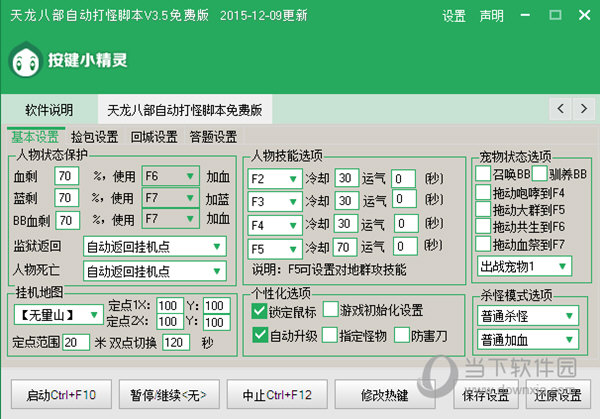Expand the 出战宠物1 dropdown
This screenshot has height=419, width=600.
(x=524, y=266)
